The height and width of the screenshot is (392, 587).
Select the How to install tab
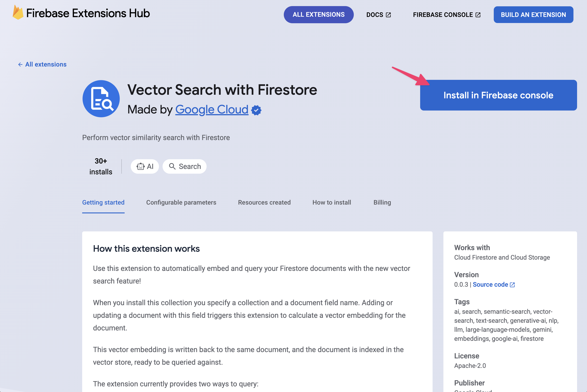(331, 202)
